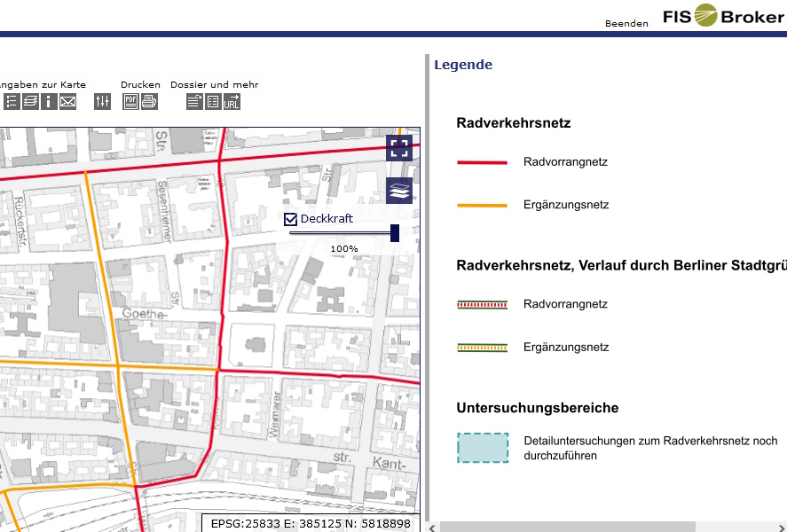Open the map information icon
This screenshot has width=787, height=532.
[49, 101]
